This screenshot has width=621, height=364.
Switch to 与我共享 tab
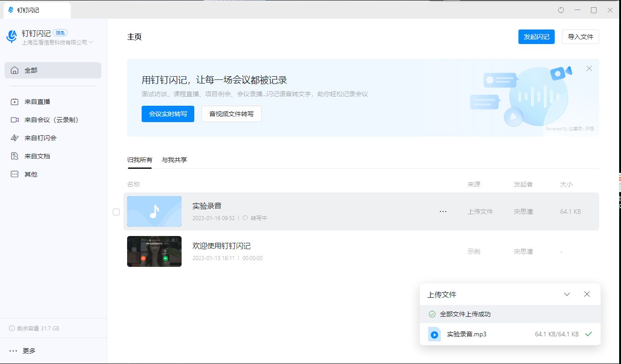click(x=174, y=160)
